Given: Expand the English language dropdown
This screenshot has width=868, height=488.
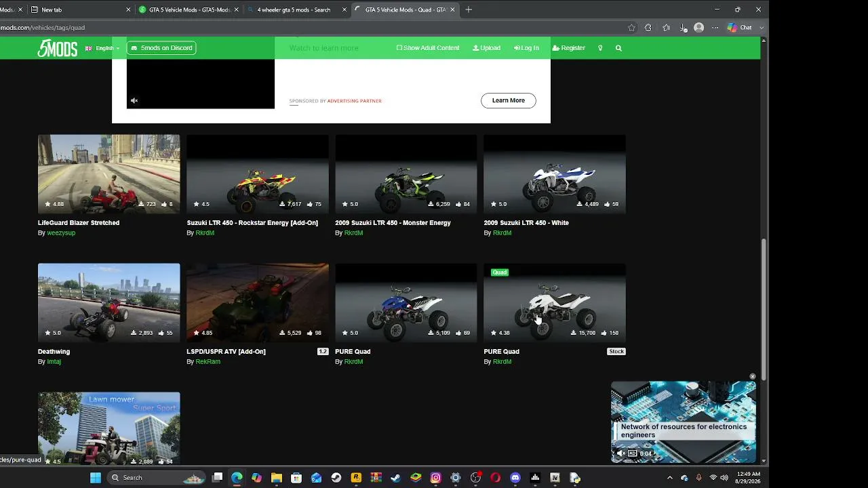Looking at the screenshot, I should 102,48.
